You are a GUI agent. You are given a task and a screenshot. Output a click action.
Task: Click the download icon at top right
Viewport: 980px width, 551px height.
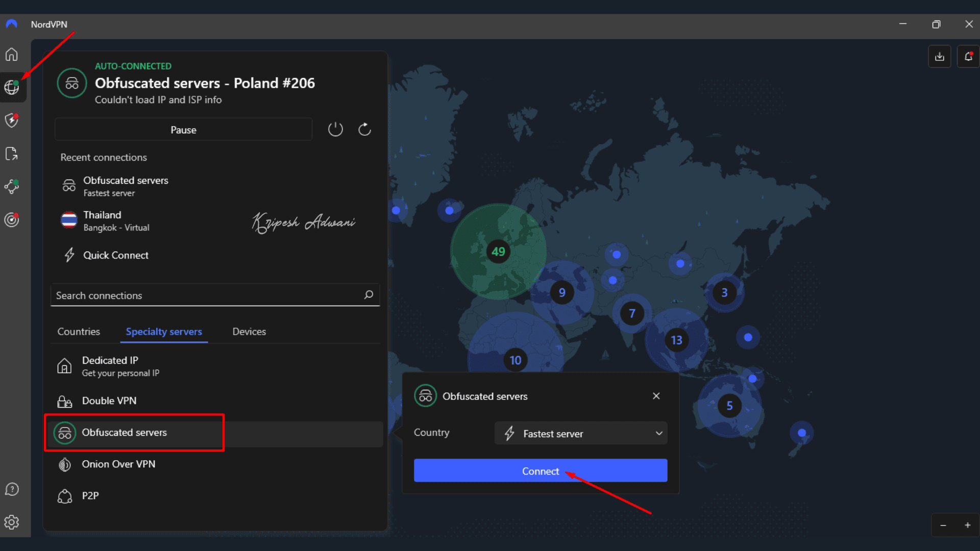pos(939,57)
